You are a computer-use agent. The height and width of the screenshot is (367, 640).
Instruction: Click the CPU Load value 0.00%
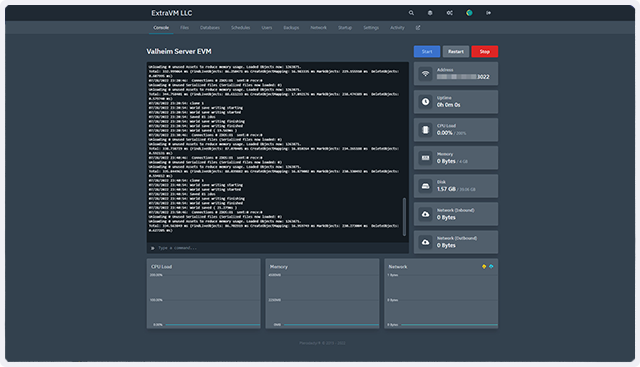444,133
